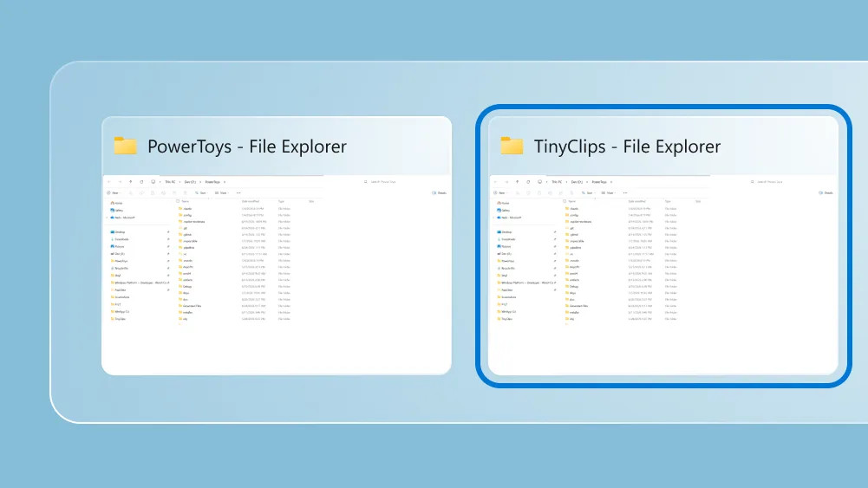
Task: Open the View dropdown in PowerToys window
Action: pos(221,193)
